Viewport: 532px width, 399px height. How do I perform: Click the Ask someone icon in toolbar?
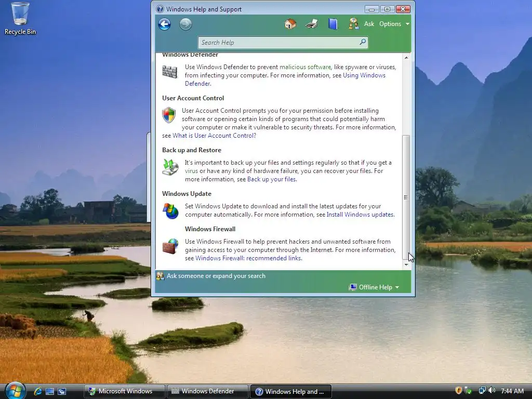(x=353, y=24)
